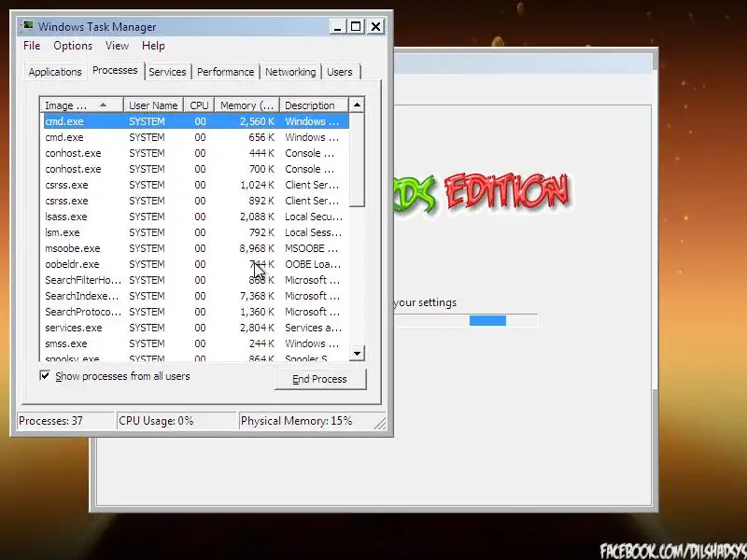Click the 'your settings' text in setup window

pos(426,302)
